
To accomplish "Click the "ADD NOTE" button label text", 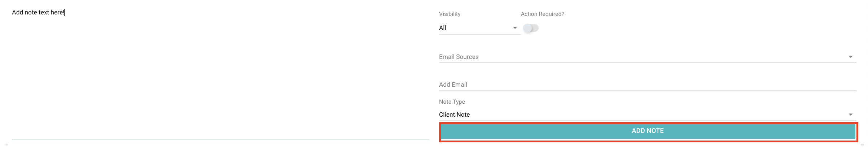I will [x=648, y=131].
